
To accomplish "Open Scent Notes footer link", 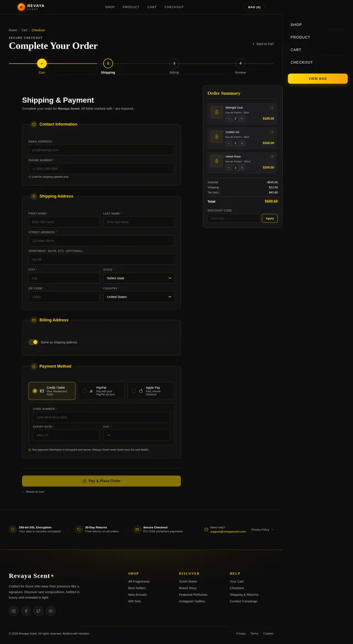I will pyautogui.click(x=188, y=582).
